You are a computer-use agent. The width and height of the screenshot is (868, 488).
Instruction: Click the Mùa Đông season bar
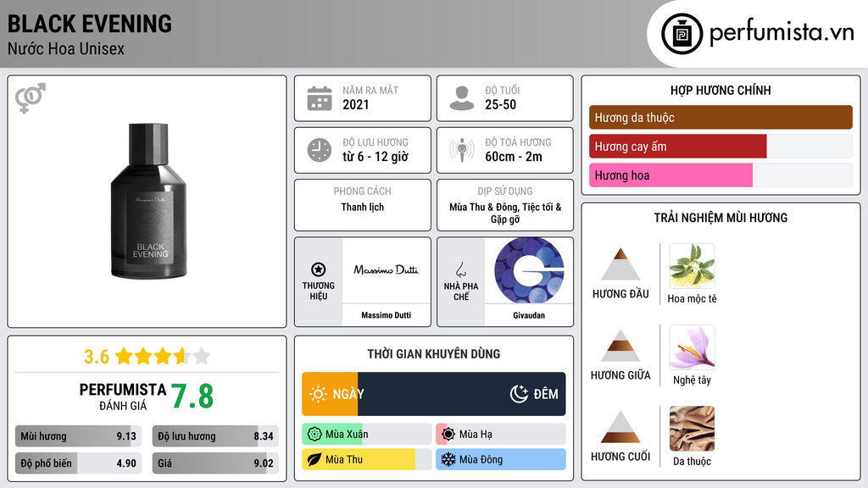pos(501,460)
